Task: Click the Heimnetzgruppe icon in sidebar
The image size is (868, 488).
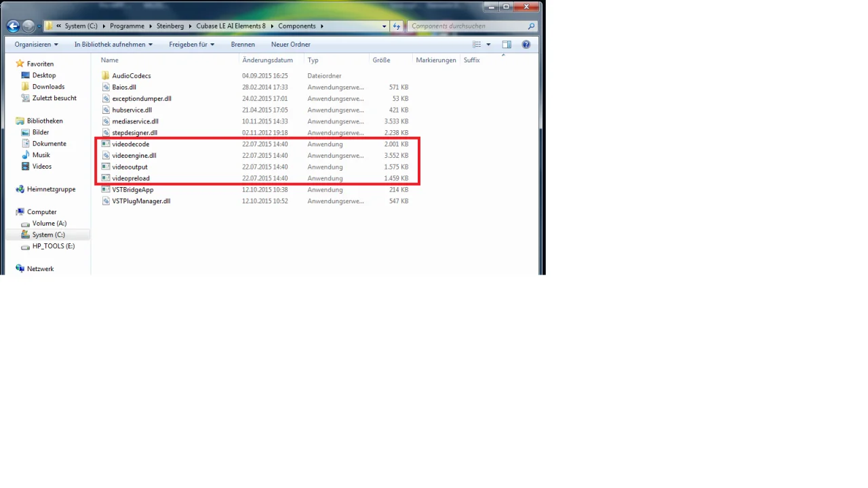Action: (x=20, y=189)
